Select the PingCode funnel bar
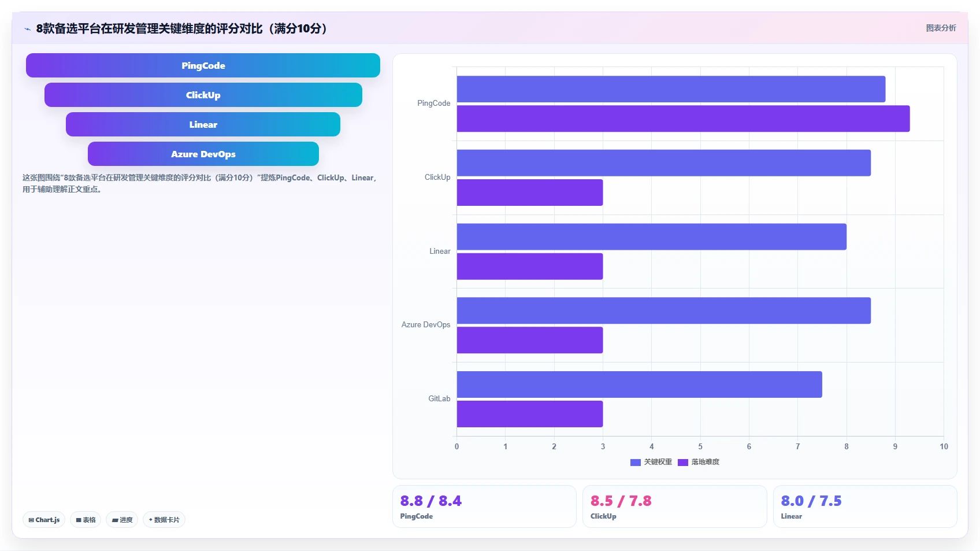Image resolution: width=980 pixels, height=551 pixels. pos(203,65)
